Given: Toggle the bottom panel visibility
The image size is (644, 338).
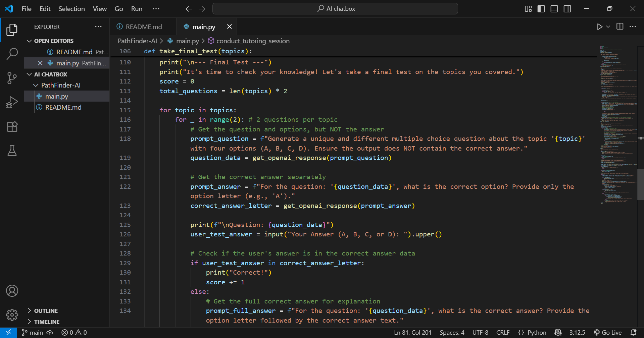Looking at the screenshot, I should [554, 9].
